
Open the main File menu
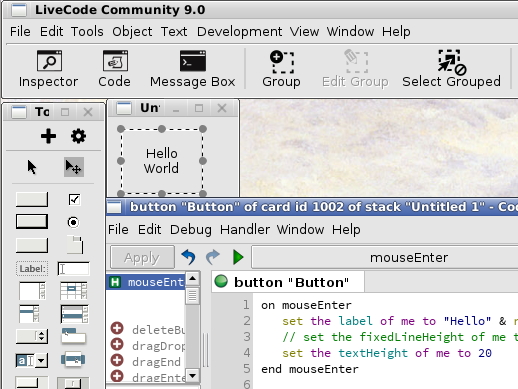pyautogui.click(x=20, y=32)
